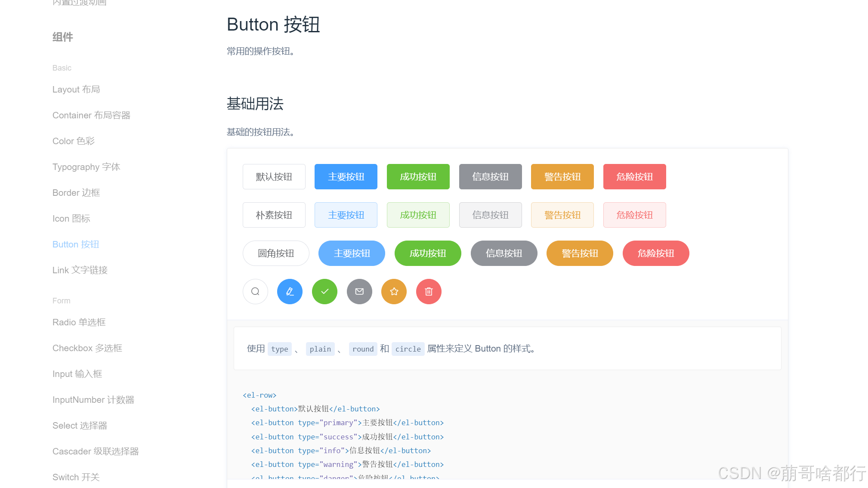
Task: Click the white 默认按钮 default button
Action: click(274, 176)
